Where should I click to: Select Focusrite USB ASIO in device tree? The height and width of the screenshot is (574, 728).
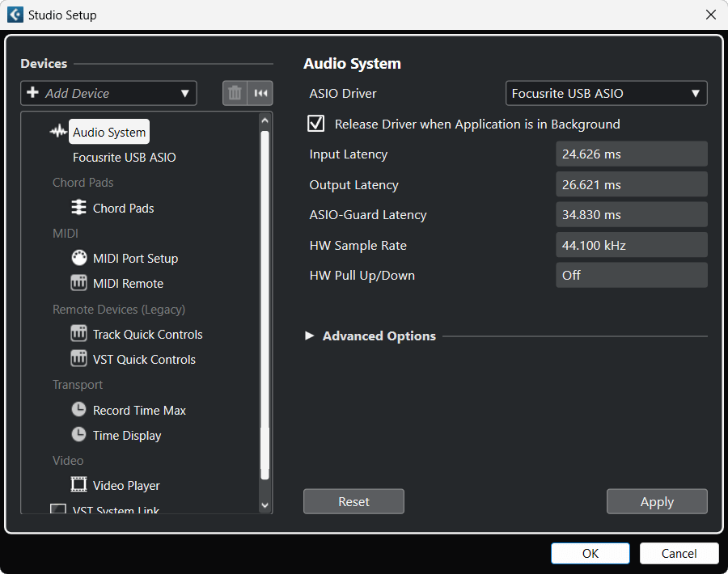pos(124,157)
